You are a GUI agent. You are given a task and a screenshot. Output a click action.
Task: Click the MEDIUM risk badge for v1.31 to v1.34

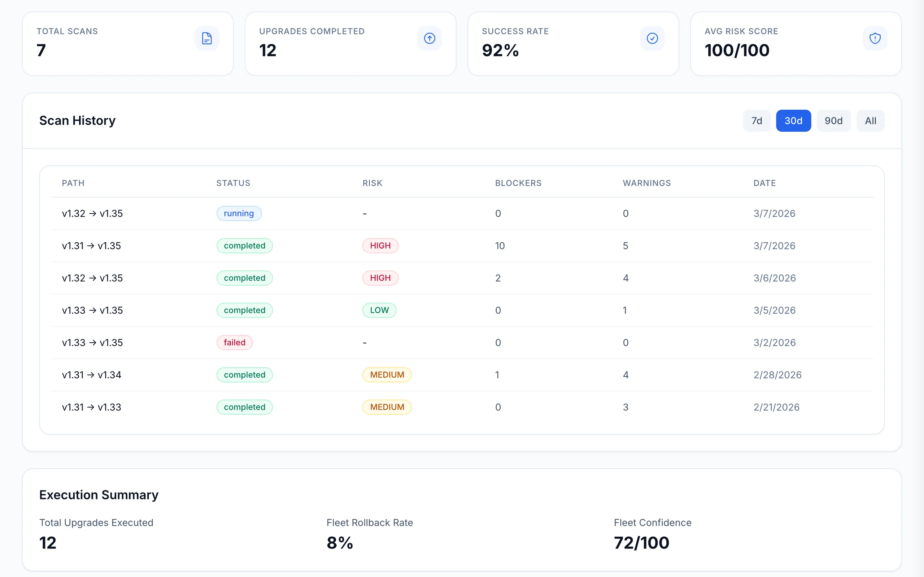387,374
